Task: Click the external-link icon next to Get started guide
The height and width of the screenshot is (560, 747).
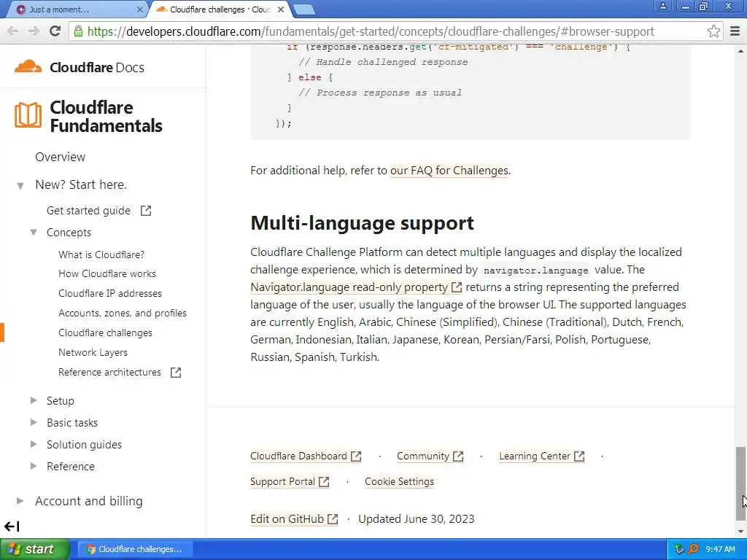Action: tap(146, 211)
